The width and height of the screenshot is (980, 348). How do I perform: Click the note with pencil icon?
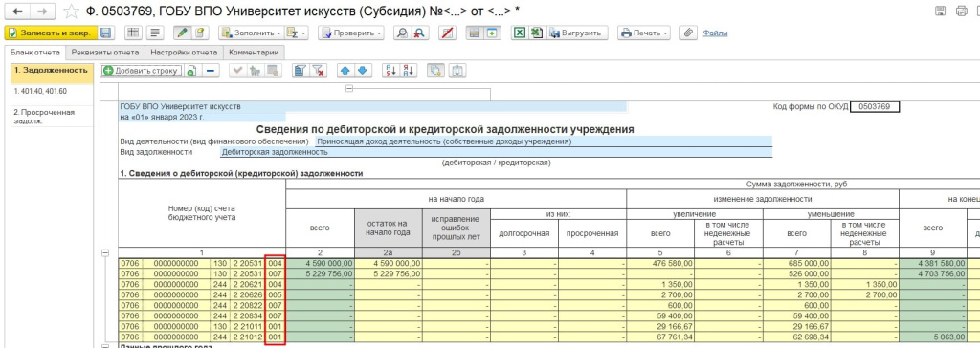click(200, 33)
